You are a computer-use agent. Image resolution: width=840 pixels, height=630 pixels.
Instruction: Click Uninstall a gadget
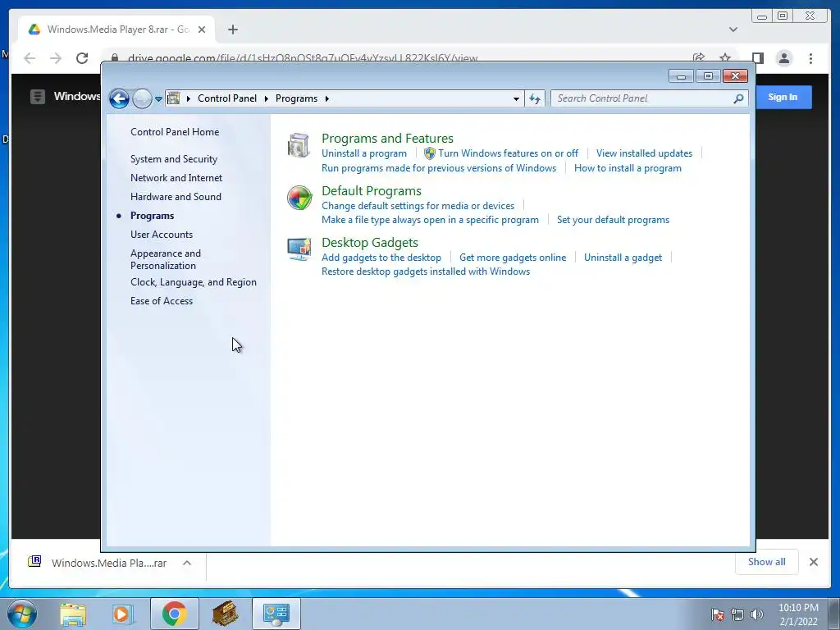point(623,257)
